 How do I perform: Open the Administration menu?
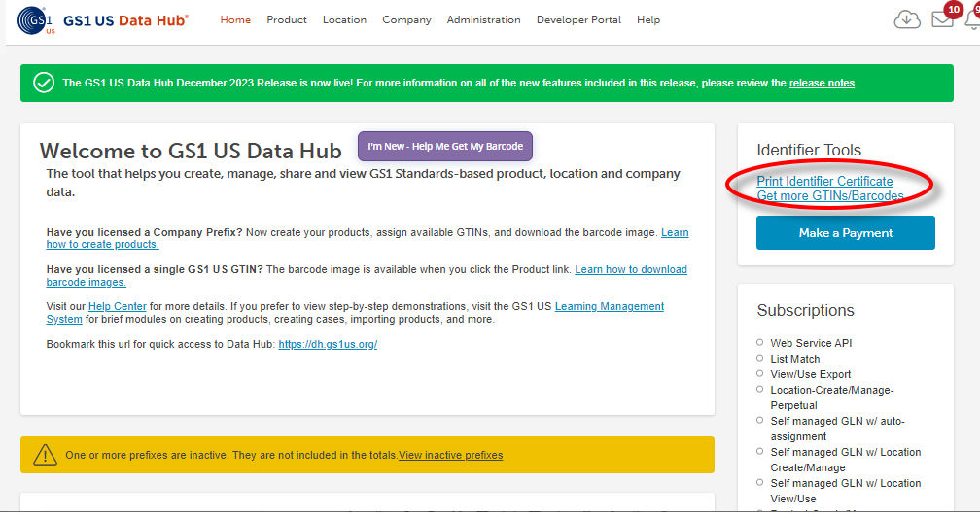[x=483, y=19]
